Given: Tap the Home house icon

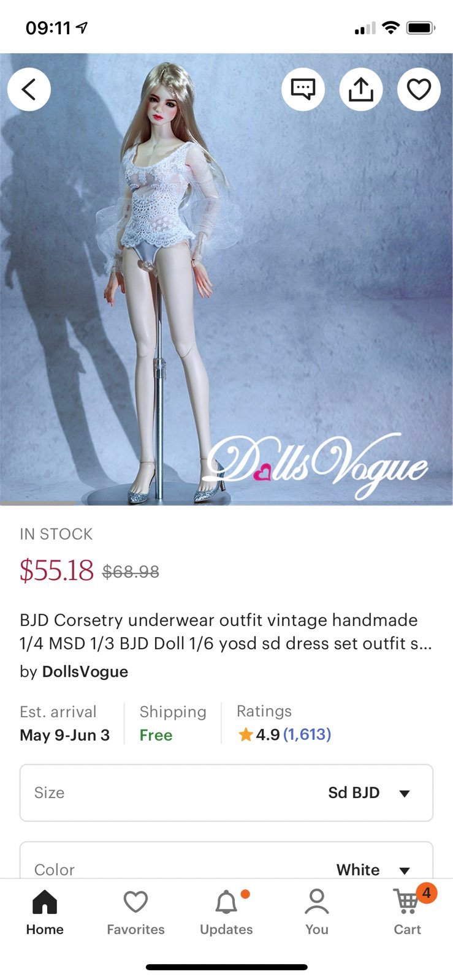Looking at the screenshot, I should pos(45,902).
